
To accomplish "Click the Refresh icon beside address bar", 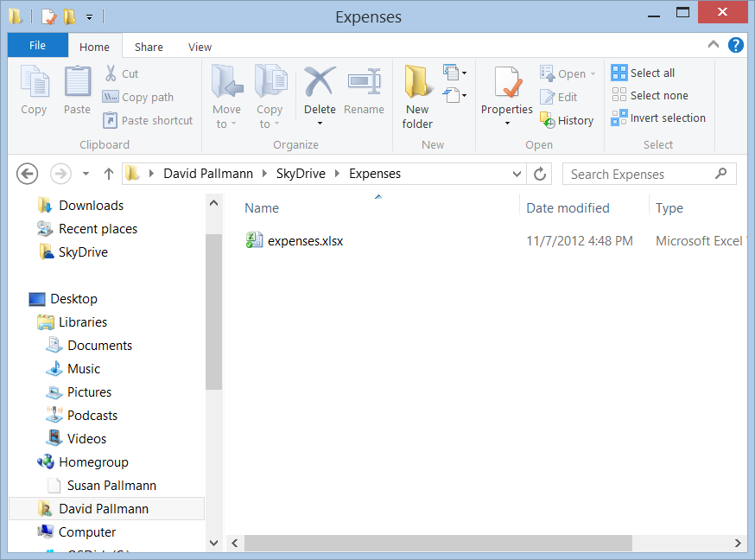I will tap(540, 174).
